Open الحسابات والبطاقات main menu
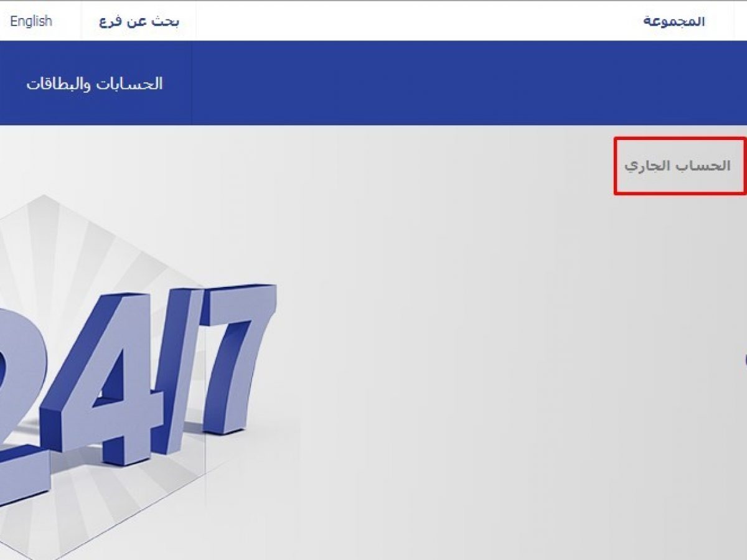Image resolution: width=747 pixels, height=560 pixels. [94, 83]
